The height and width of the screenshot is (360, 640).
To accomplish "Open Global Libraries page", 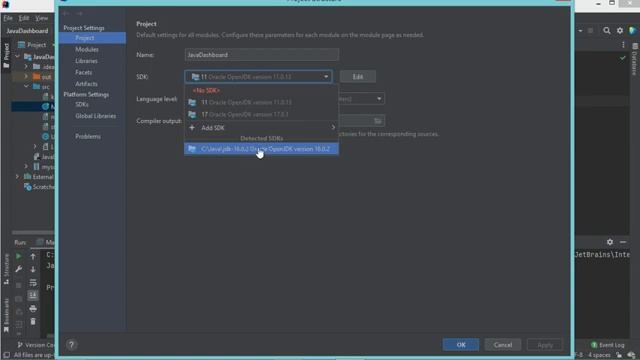I will 96,116.
